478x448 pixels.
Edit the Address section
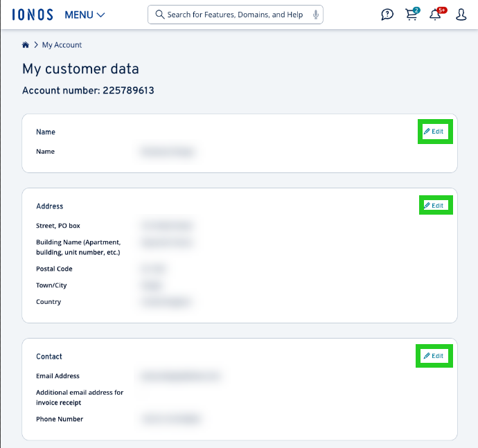click(434, 206)
